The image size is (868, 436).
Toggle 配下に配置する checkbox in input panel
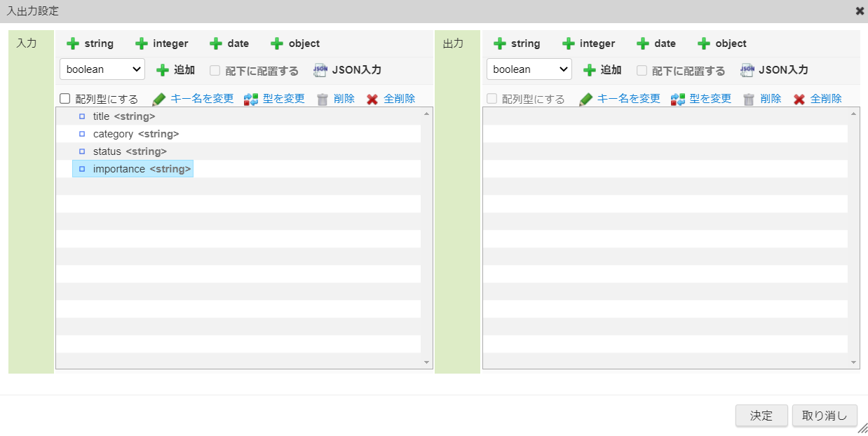[215, 70]
